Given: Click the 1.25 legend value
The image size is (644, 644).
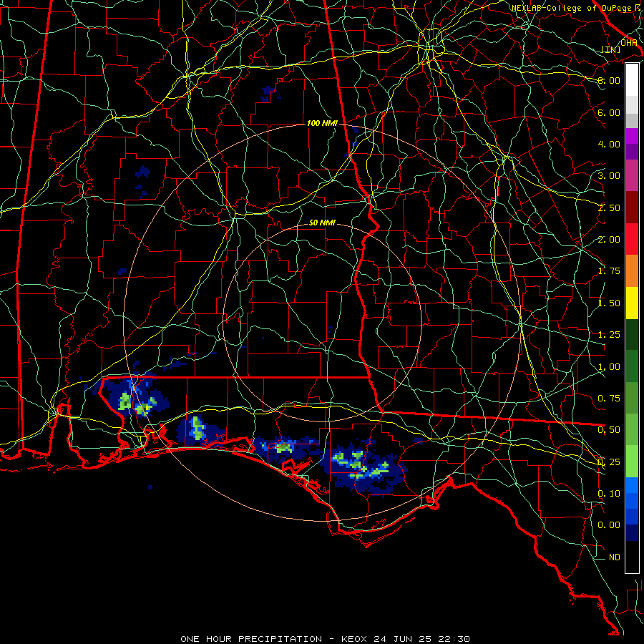Looking at the screenshot, I should (609, 335).
